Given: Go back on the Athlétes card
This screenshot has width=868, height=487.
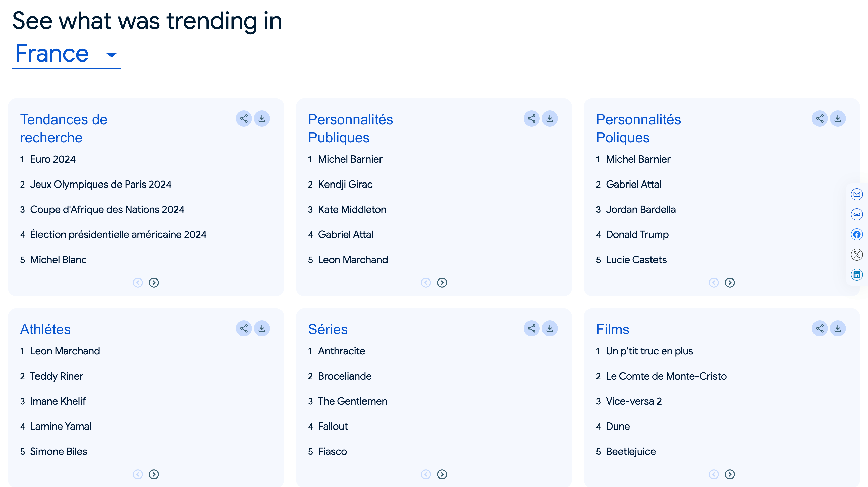Looking at the screenshot, I should point(138,475).
